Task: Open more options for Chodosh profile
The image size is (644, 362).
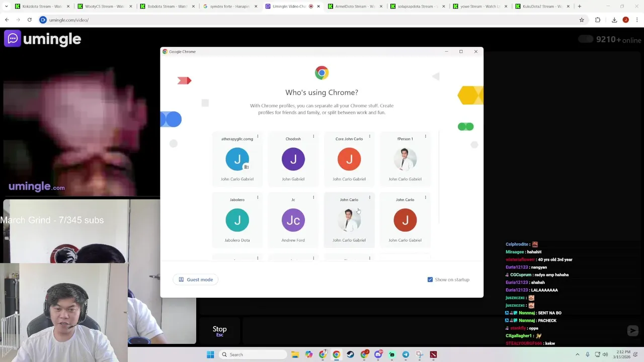Action: [x=313, y=136]
